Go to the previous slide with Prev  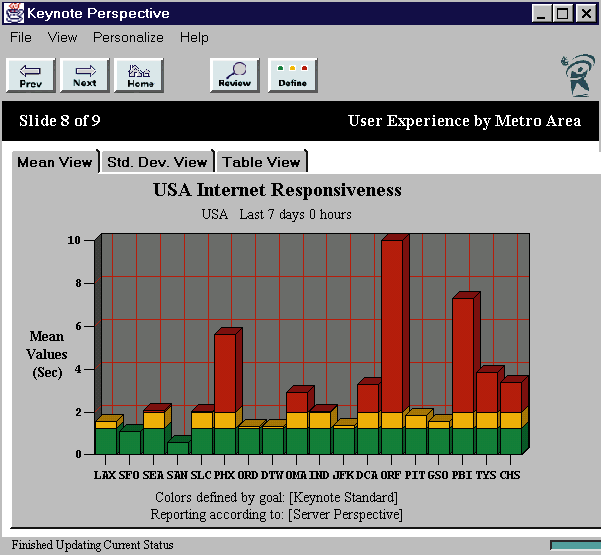[x=31, y=75]
